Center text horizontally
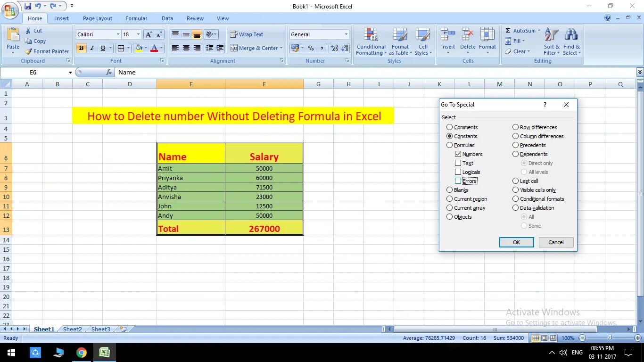The height and width of the screenshot is (362, 644). click(186, 48)
